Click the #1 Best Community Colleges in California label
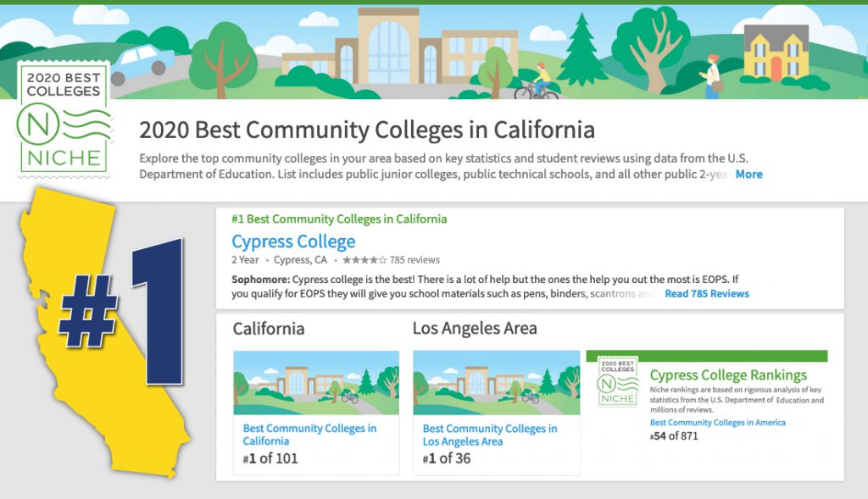868x499 pixels. [339, 219]
